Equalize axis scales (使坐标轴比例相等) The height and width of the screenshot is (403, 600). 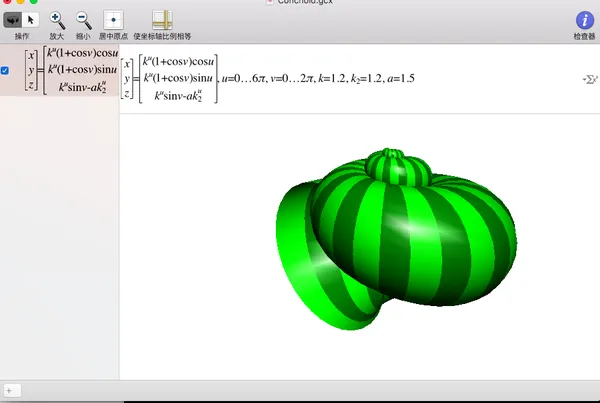click(x=162, y=20)
